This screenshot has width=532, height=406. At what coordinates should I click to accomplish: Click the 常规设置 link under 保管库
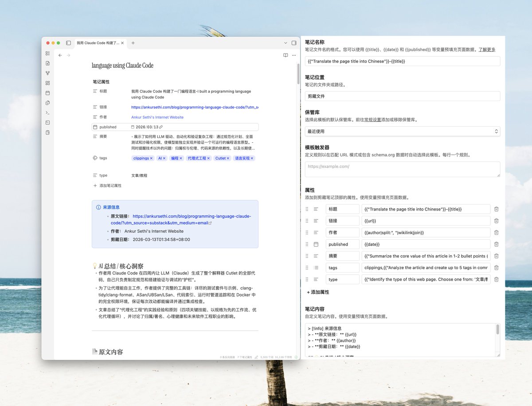373,120
